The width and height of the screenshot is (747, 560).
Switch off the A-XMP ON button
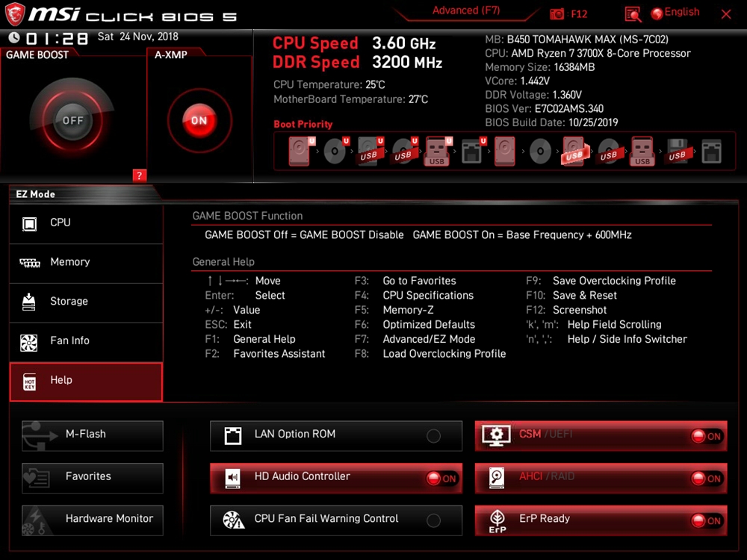(199, 120)
